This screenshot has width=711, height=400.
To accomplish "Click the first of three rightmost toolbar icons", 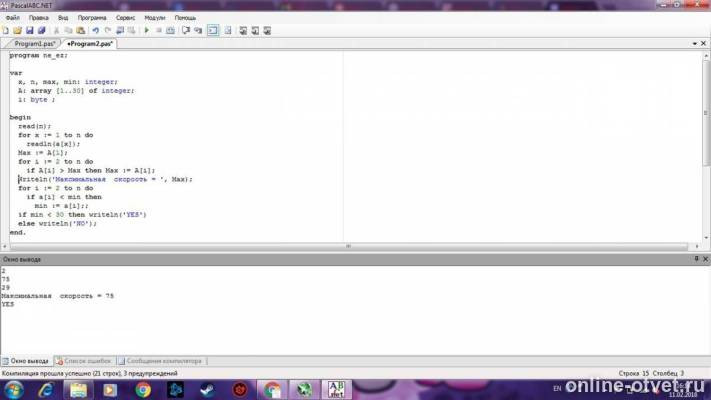I will tap(243, 30).
